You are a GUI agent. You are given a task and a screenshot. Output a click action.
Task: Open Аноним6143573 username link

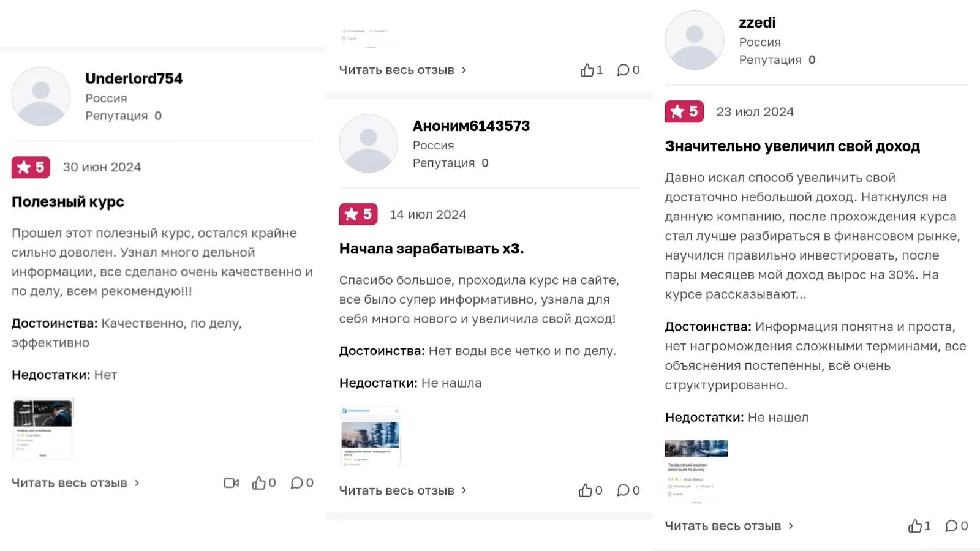[472, 126]
